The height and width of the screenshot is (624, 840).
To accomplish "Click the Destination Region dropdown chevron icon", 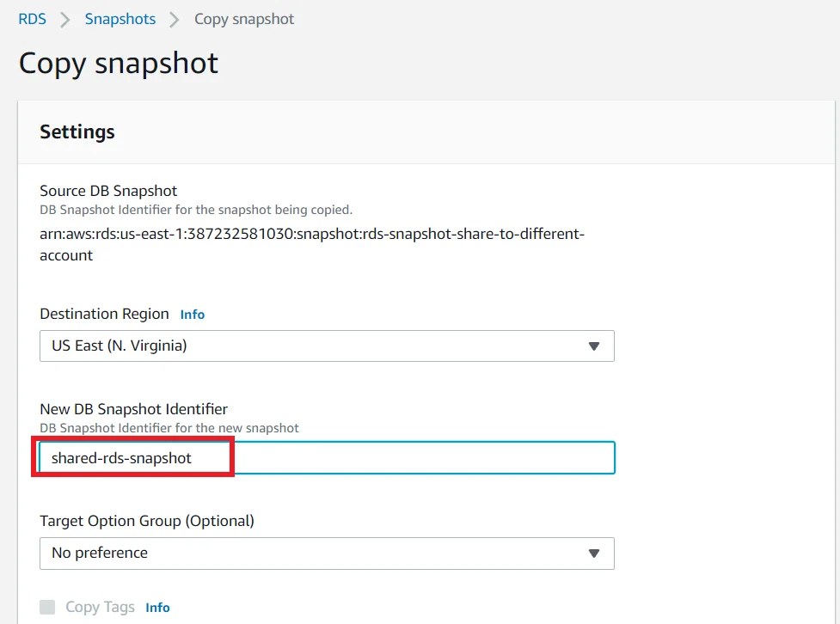I will pyautogui.click(x=594, y=346).
